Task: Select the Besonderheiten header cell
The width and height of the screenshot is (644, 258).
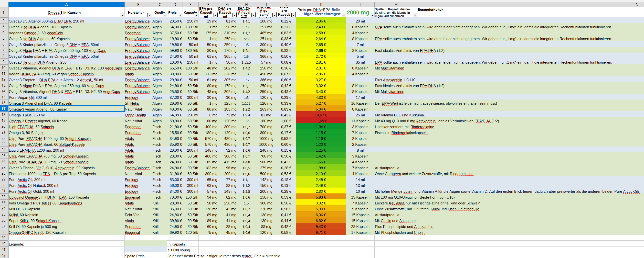Action: (430, 10)
